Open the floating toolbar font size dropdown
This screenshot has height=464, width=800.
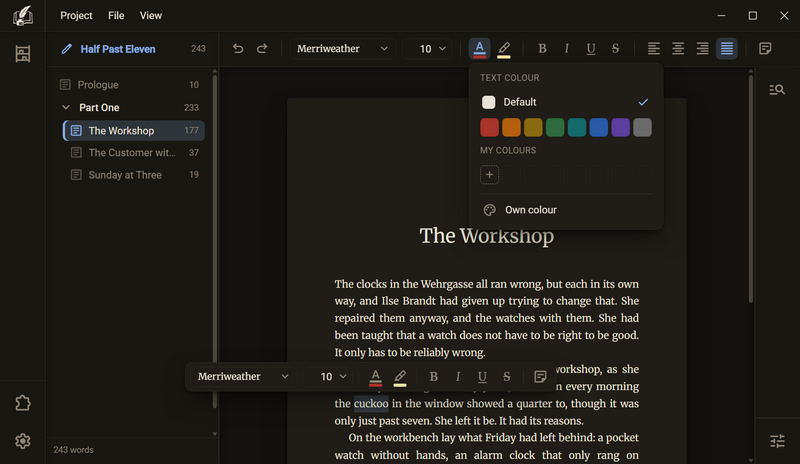[329, 377]
